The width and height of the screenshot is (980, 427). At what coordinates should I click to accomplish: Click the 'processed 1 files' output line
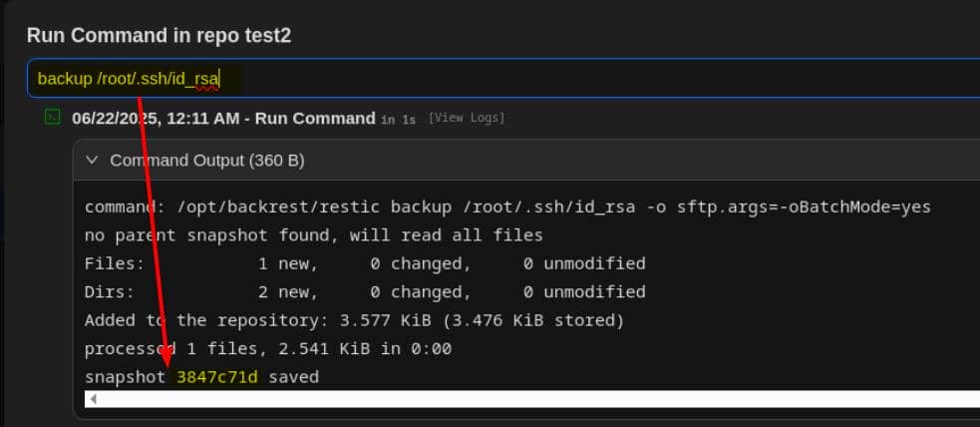(x=268, y=349)
